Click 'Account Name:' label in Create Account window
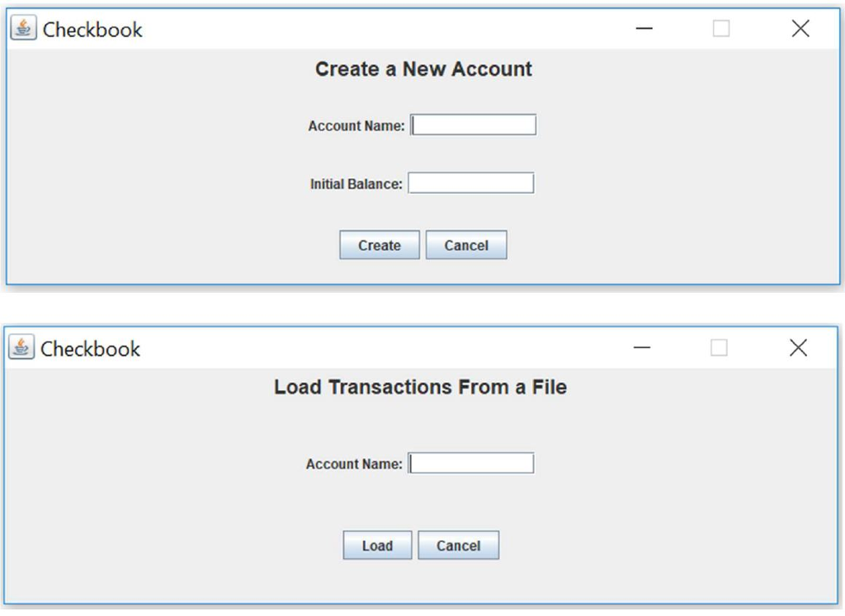This screenshot has height=616, width=845. [x=356, y=126]
